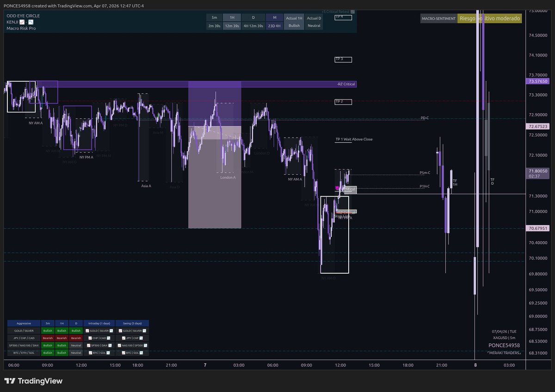Viewport: 555px width, 392px height.
Task: Click the 'Actual 1H' header cell
Action: tap(294, 18)
